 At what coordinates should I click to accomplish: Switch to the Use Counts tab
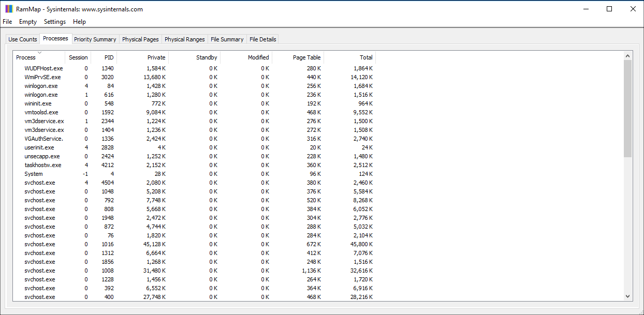(x=22, y=39)
